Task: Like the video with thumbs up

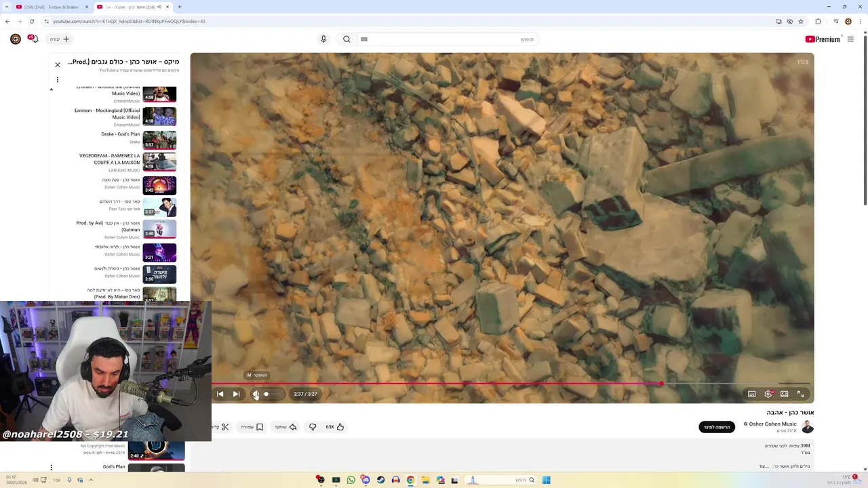Action: tap(335, 427)
